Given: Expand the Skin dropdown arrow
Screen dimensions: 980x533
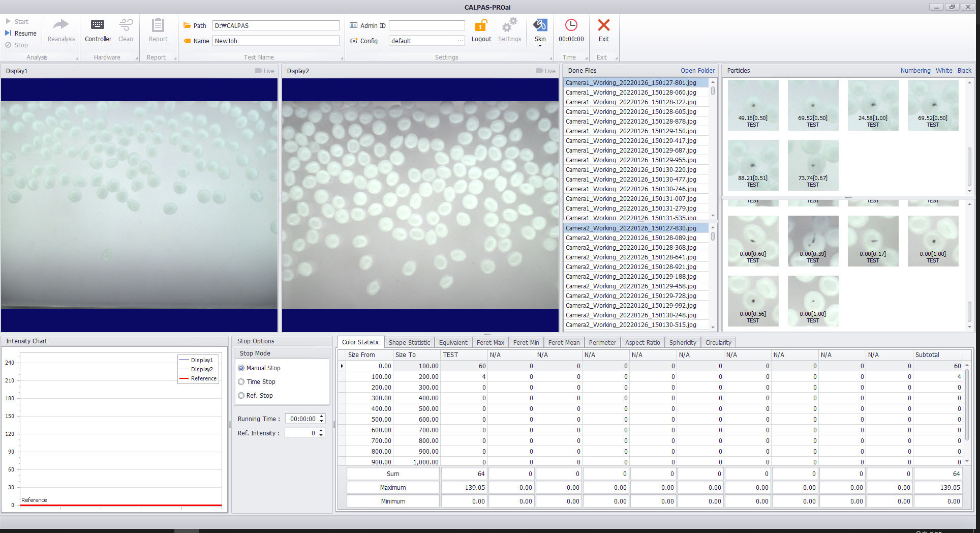Looking at the screenshot, I should pyautogui.click(x=540, y=46).
